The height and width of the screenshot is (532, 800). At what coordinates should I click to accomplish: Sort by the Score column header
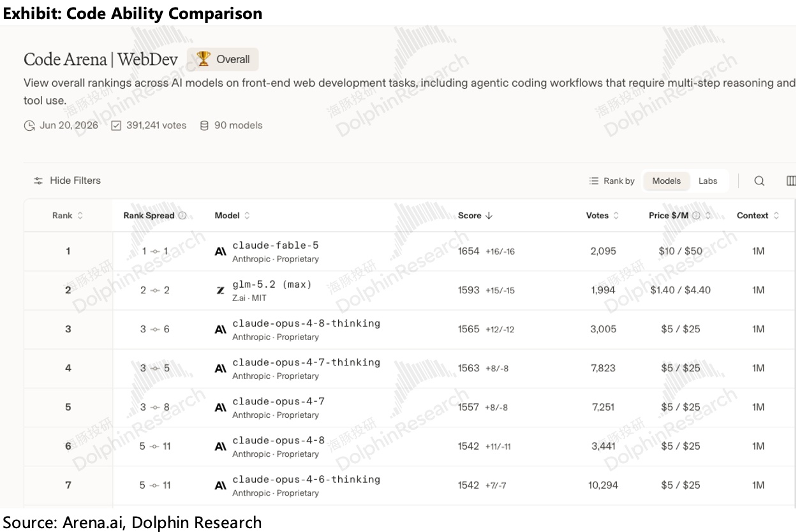(475, 216)
